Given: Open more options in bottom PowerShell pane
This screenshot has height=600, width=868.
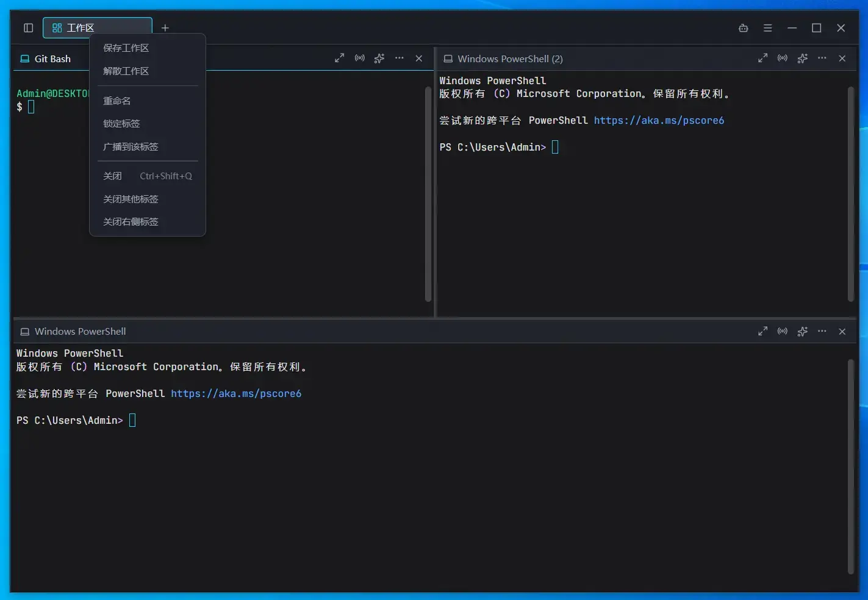Looking at the screenshot, I should pos(822,331).
